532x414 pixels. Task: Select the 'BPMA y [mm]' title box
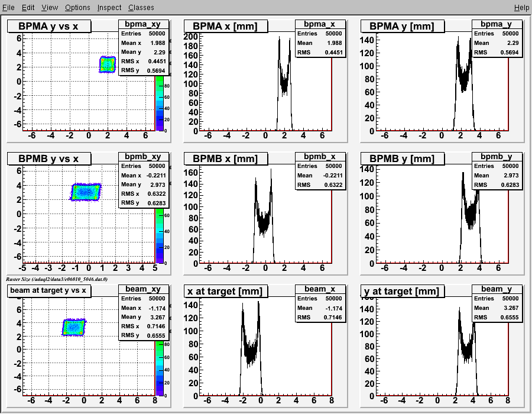point(403,26)
